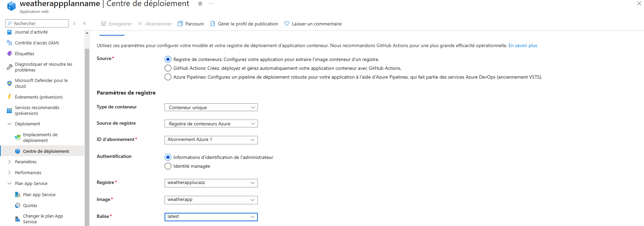This screenshot has width=644, height=226.
Task: Click the Parcourir browse icon
Action: tap(180, 24)
